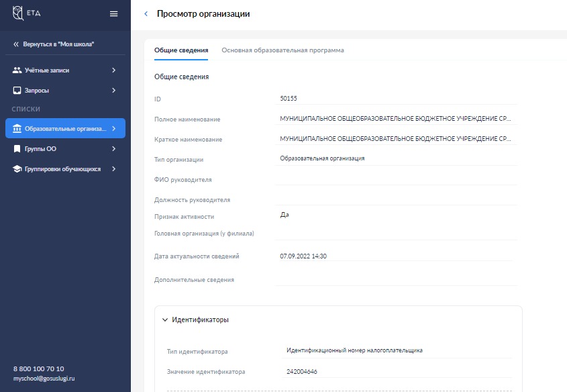Collapse the Идентификаторы section chevron
Image resolution: width=567 pixels, height=392 pixels.
click(x=165, y=320)
